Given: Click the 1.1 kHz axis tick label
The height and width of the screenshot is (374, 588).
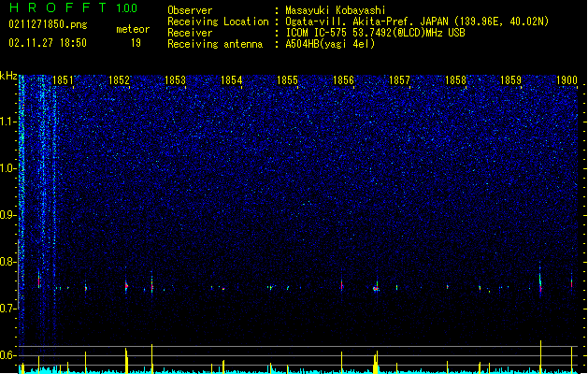Looking at the screenshot, I should click(7, 122).
